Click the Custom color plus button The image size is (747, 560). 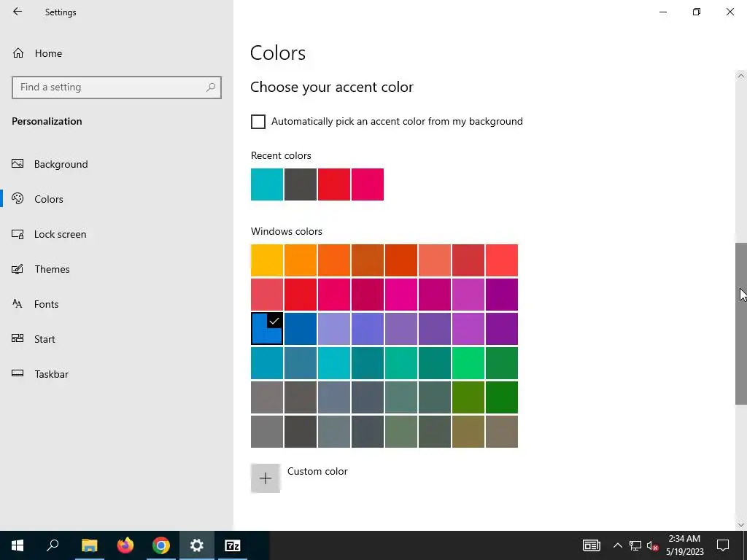coord(266,478)
